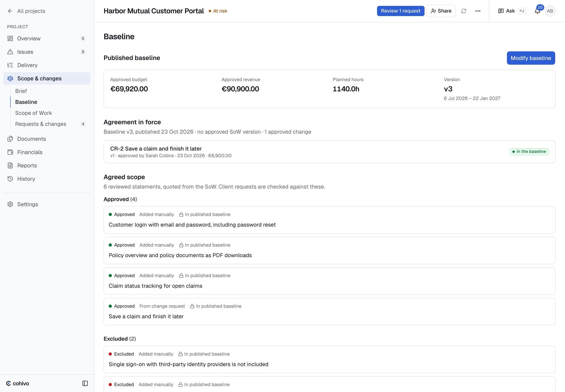Click the refresh icon in header
The width and height of the screenshot is (565, 392).
pos(464,11)
